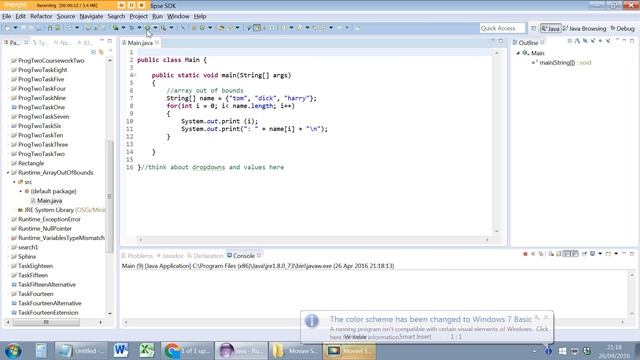This screenshot has height=360, width=640.
Task: Terminate program with red console stop icon
Action: pos(525,254)
